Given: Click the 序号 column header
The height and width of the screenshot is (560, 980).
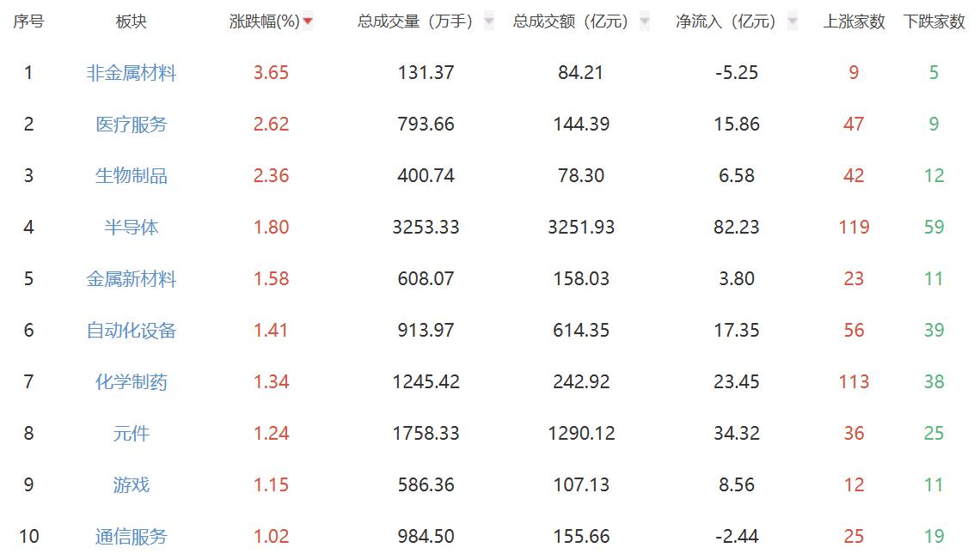Looking at the screenshot, I should point(28,21).
